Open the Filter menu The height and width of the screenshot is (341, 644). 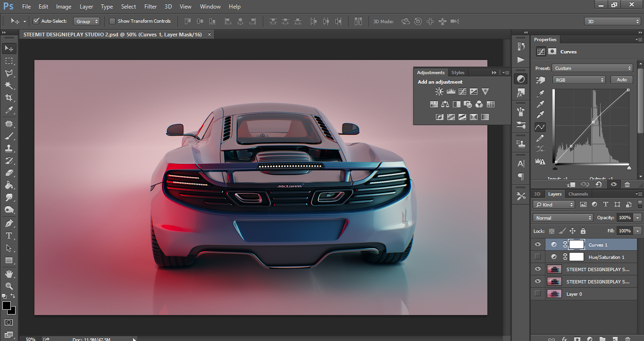tap(151, 7)
